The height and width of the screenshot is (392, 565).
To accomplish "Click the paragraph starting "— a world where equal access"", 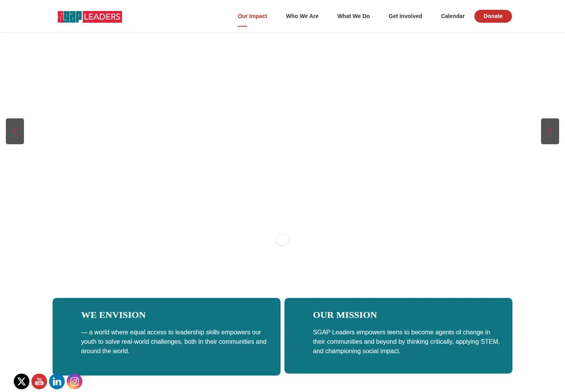I will coord(174,341).
